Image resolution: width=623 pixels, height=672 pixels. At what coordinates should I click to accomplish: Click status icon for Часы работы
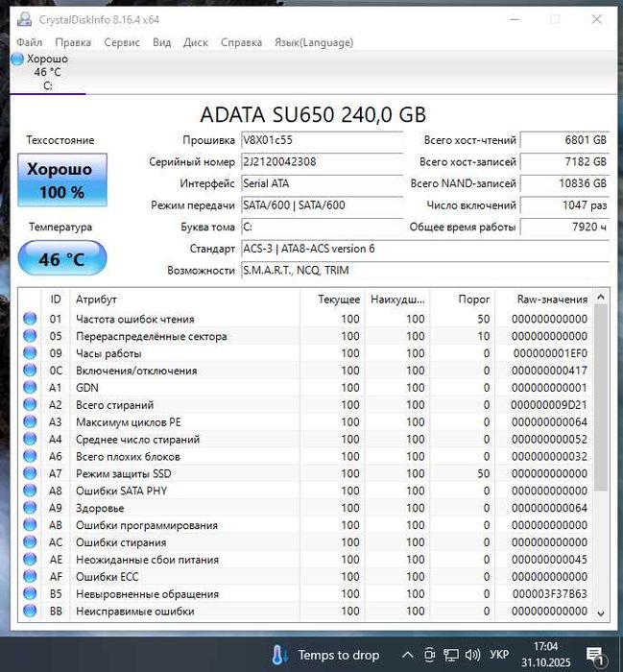point(30,352)
